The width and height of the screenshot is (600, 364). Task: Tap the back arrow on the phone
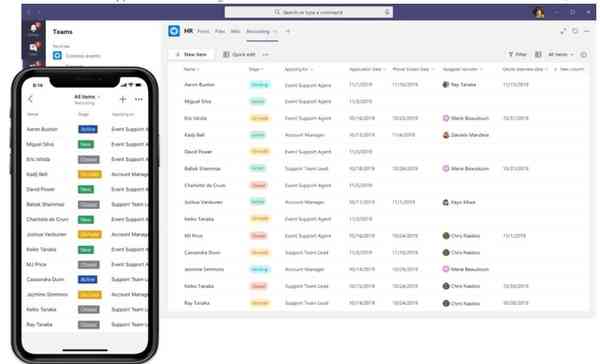tap(31, 99)
